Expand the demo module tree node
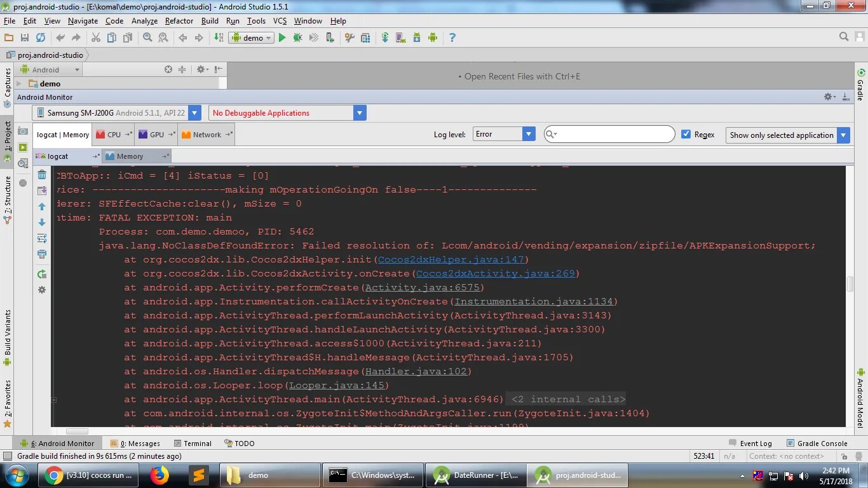The width and height of the screenshot is (868, 488). [x=19, y=84]
